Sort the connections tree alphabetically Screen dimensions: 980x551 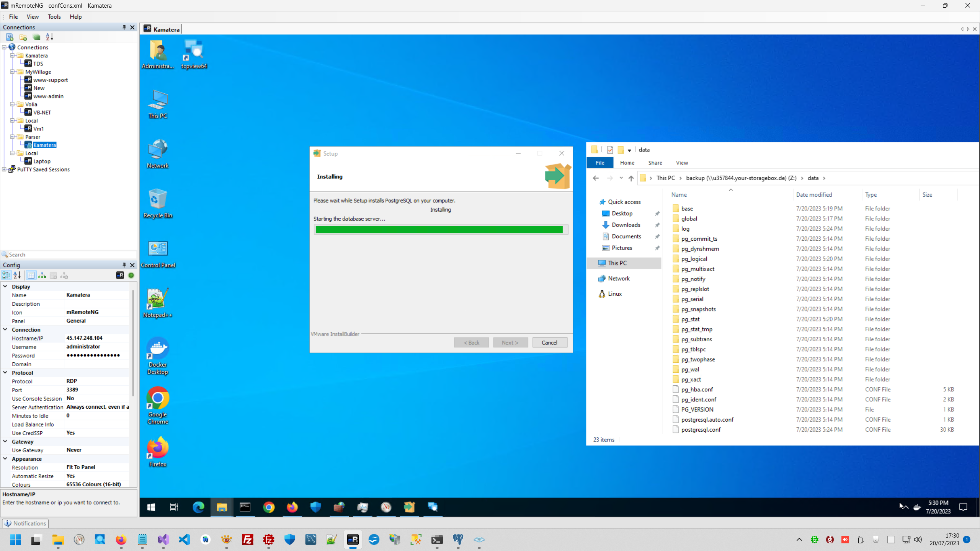pos(50,37)
